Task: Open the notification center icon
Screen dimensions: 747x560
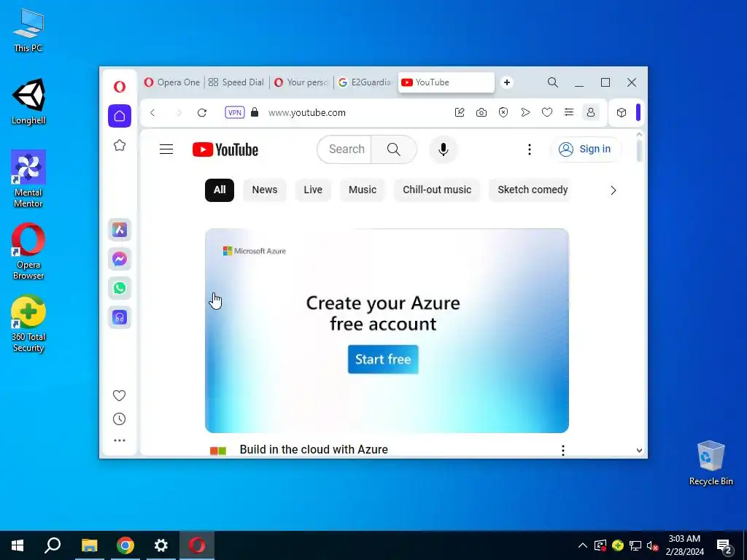Action: click(724, 545)
